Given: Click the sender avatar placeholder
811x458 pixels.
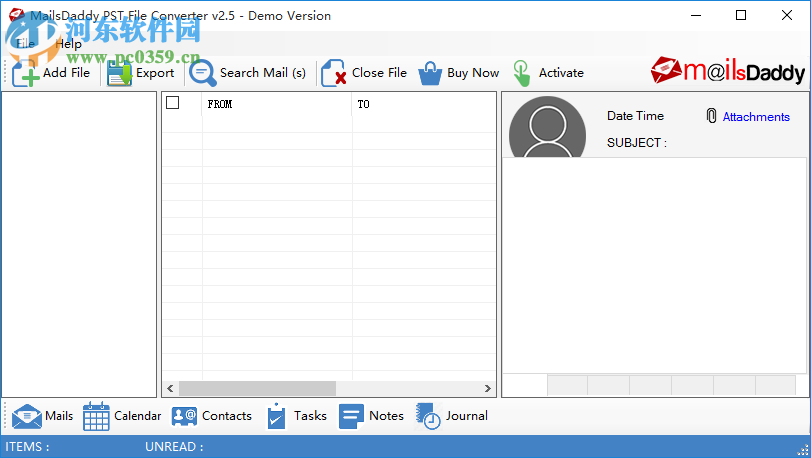Looking at the screenshot, I should pyautogui.click(x=547, y=127).
